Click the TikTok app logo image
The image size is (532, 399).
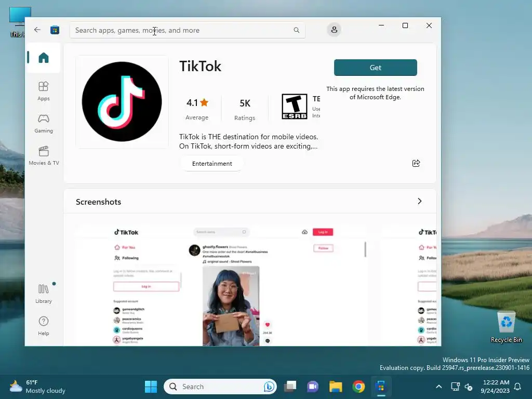tap(122, 101)
